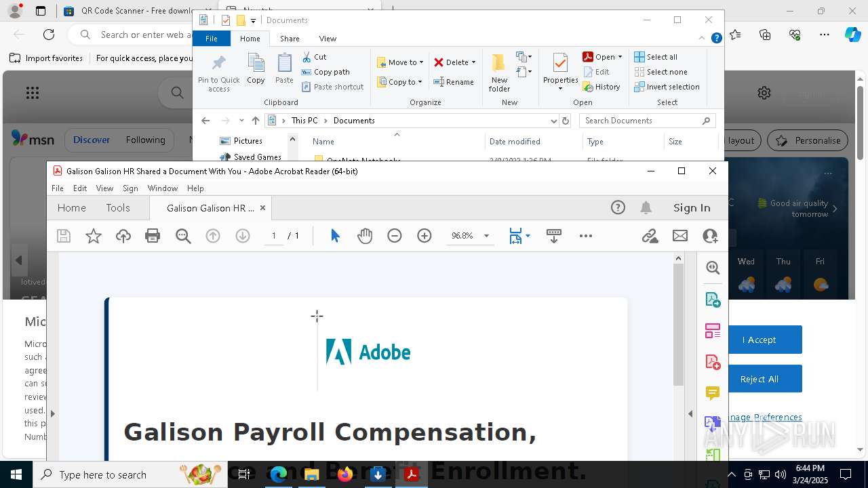Click the Save file icon in Acrobat toolbar
Image resolution: width=868 pixels, height=488 pixels.
tap(64, 236)
